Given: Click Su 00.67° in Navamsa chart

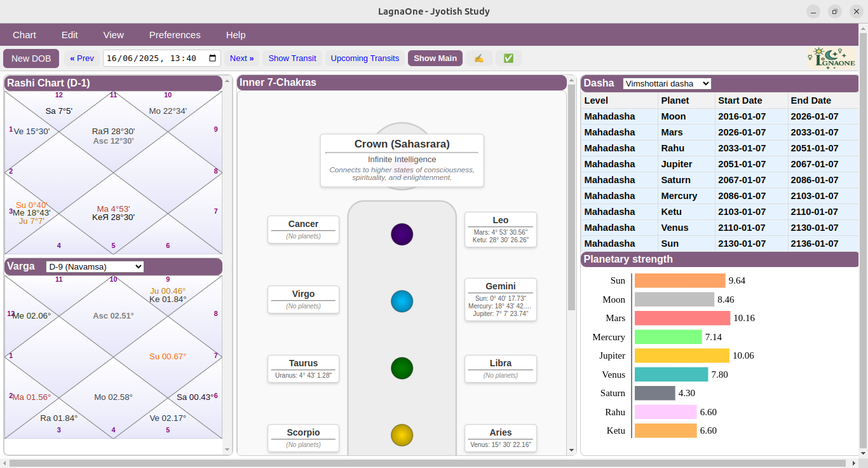Looking at the screenshot, I should click(x=168, y=356).
